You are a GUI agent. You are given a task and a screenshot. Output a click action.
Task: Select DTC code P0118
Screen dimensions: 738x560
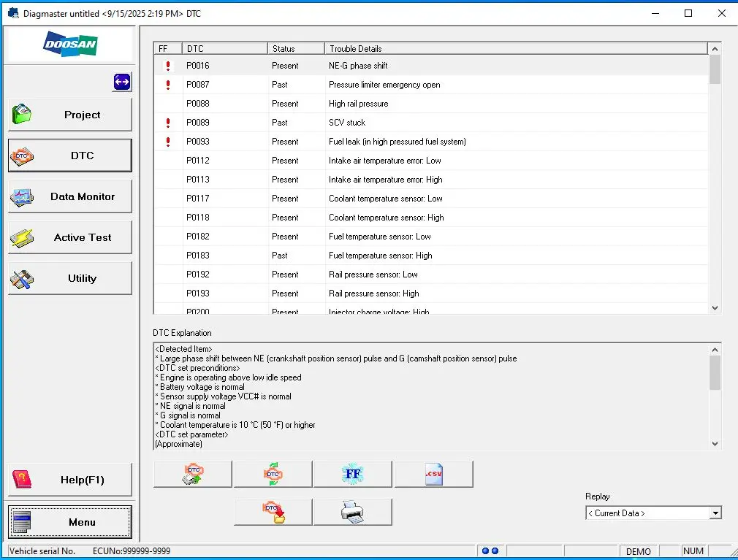tap(198, 218)
